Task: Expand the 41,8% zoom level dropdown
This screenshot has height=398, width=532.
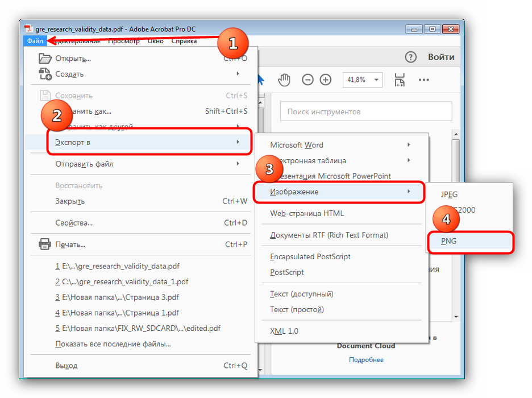Action: pos(376,80)
